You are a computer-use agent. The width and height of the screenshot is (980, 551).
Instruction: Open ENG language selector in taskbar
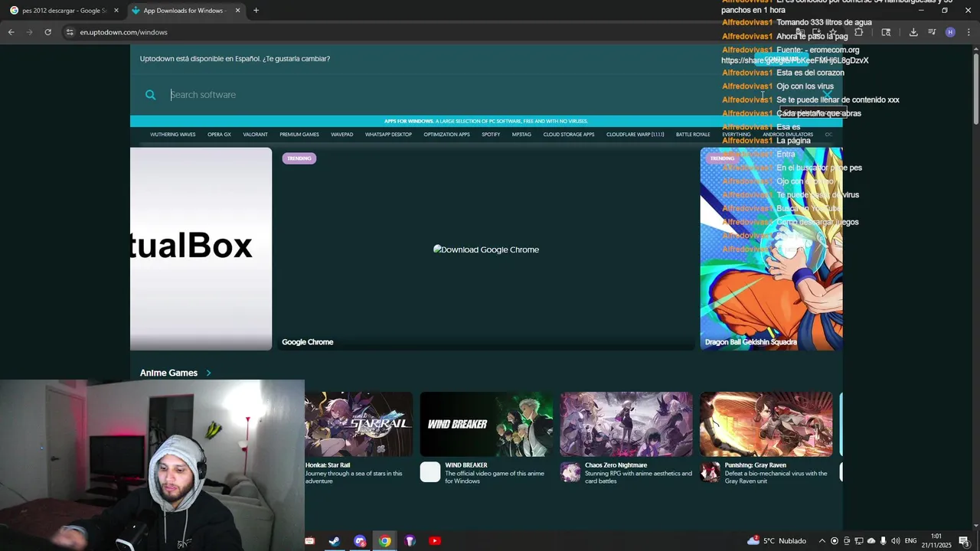click(910, 541)
